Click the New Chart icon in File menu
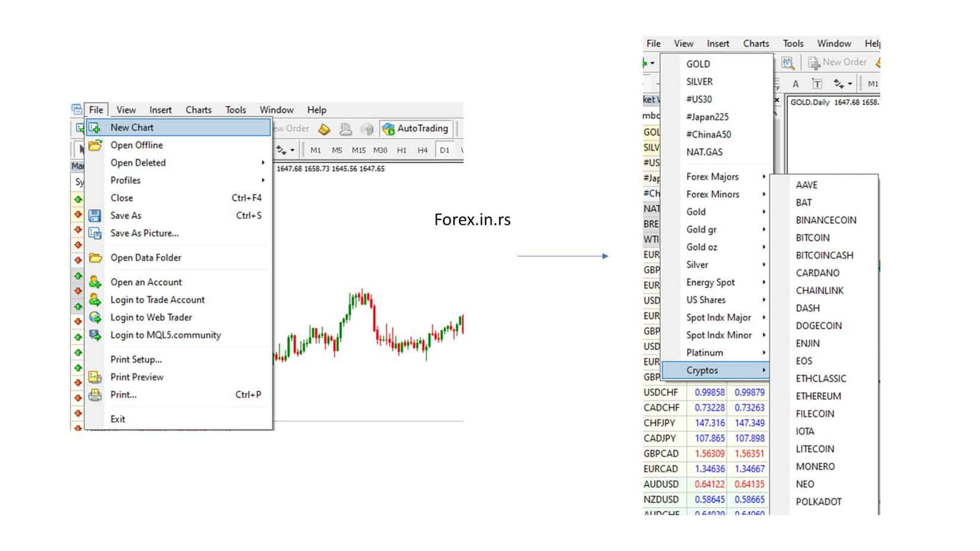This screenshot has height=551, width=980. (94, 128)
